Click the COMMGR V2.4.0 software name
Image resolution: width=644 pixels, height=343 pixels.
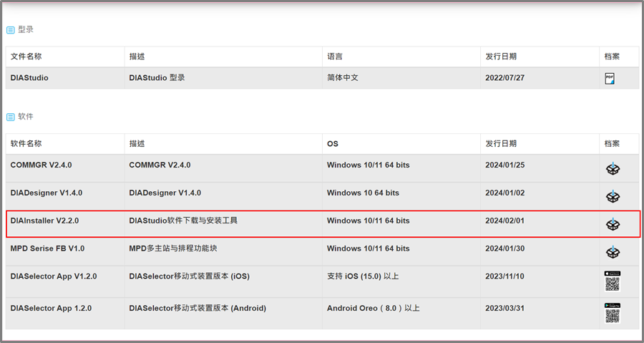(41, 165)
